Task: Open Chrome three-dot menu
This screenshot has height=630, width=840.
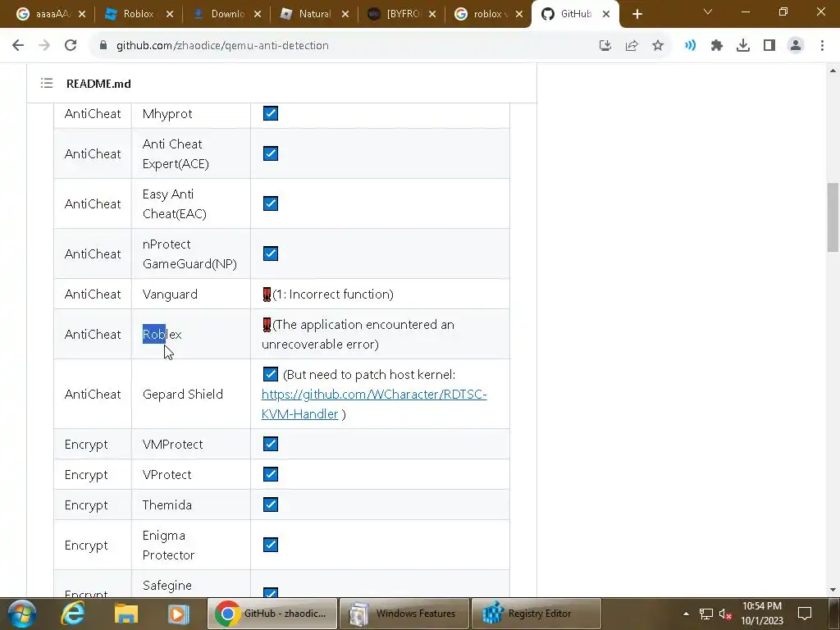Action: coord(822,46)
